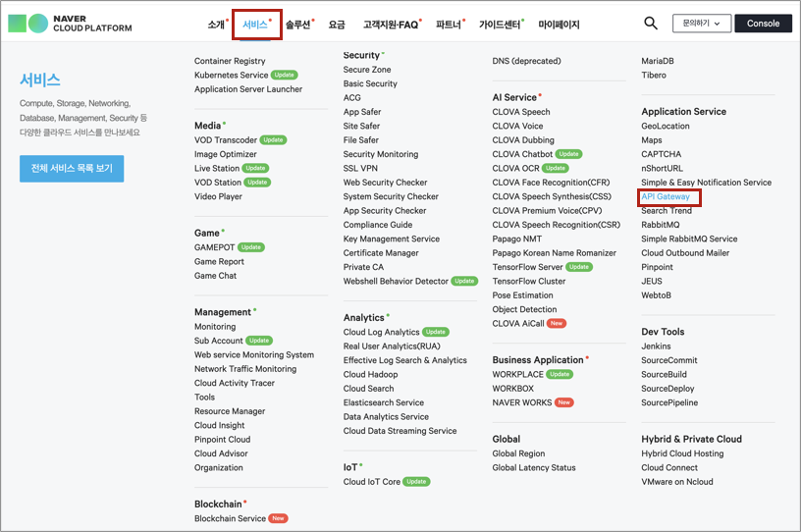Open CLOVA Speech link
This screenshot has width=801, height=532.
tap(521, 112)
